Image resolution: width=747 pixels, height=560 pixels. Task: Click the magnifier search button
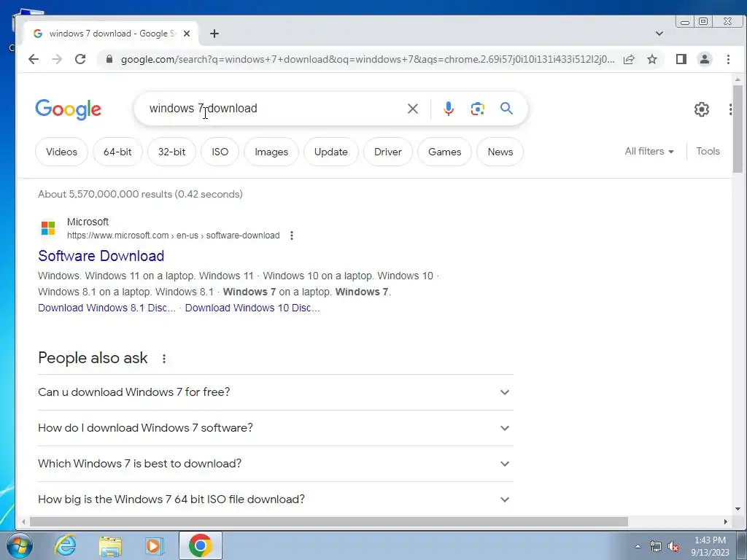click(506, 109)
